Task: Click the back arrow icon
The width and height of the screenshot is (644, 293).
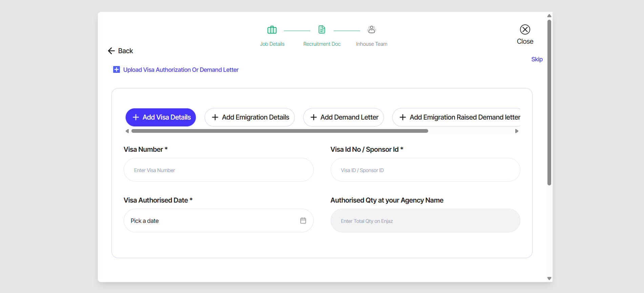Action: [111, 51]
